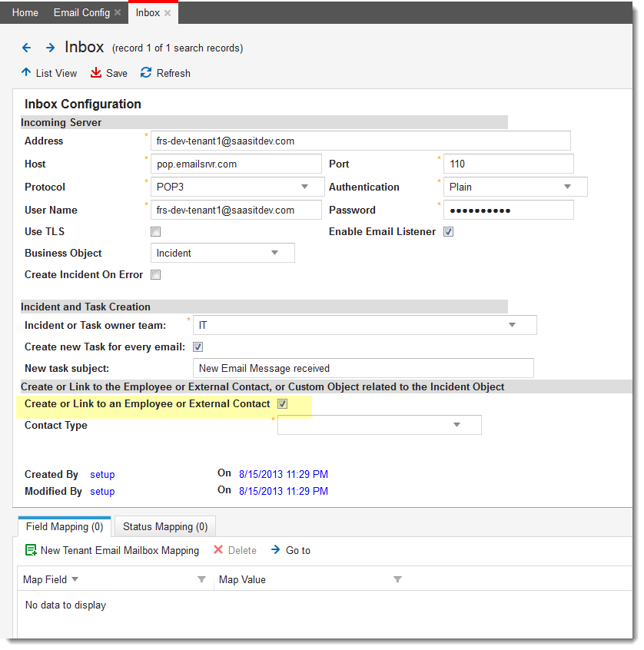Click the red X Delete icon
The width and height of the screenshot is (644, 650).
[218, 549]
